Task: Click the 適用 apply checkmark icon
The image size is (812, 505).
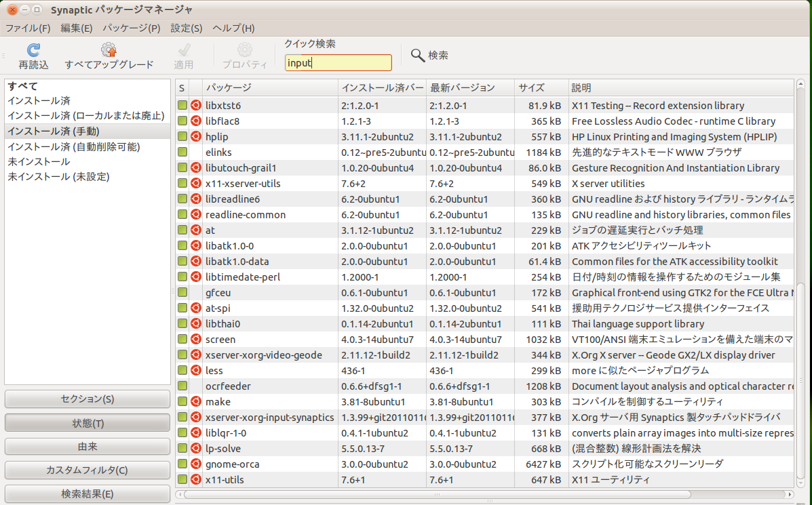Action: [184, 49]
